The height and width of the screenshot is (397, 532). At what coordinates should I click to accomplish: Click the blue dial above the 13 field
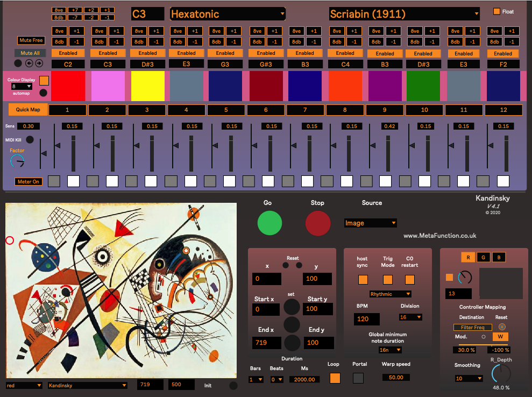[465, 278]
